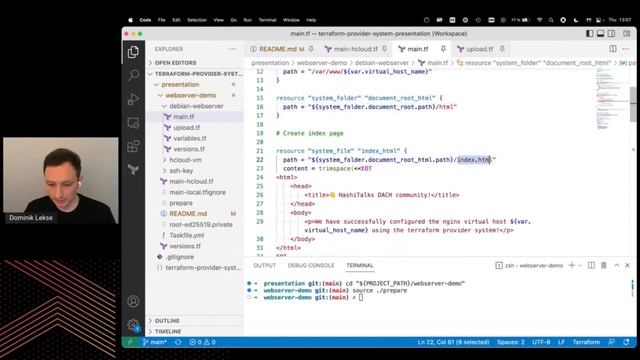The width and height of the screenshot is (640, 360).
Task: Click the main branch status item
Action: coord(154,342)
